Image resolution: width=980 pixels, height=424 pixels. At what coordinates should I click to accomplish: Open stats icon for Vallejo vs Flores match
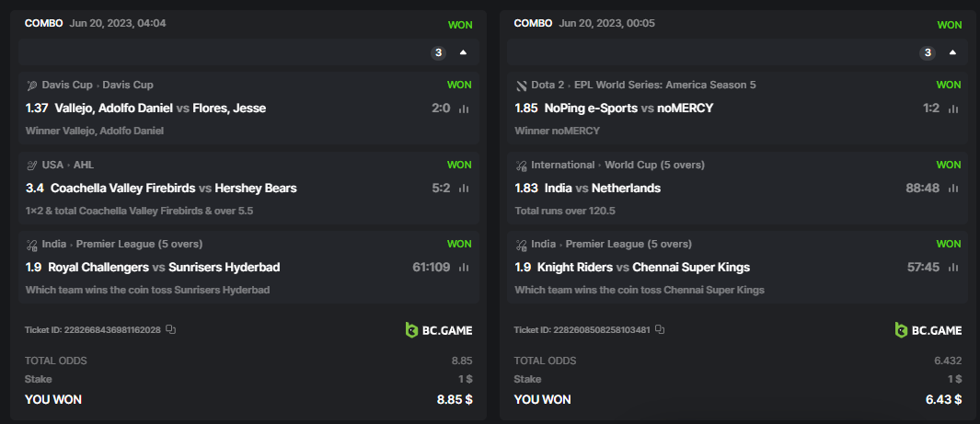(464, 109)
